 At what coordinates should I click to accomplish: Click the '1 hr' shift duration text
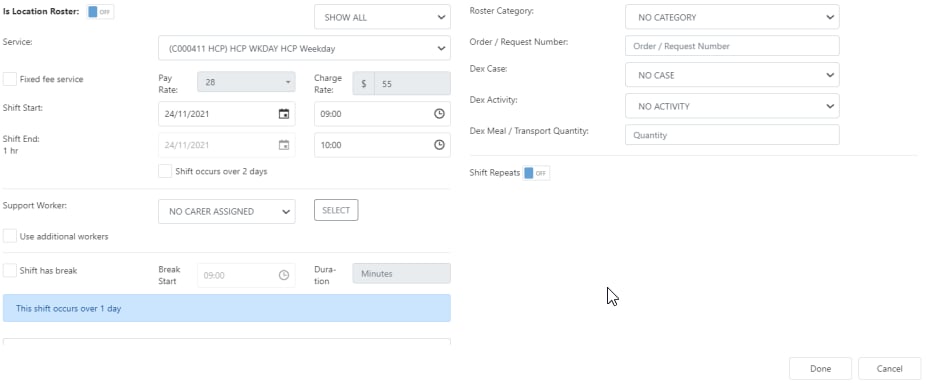tap(11, 151)
